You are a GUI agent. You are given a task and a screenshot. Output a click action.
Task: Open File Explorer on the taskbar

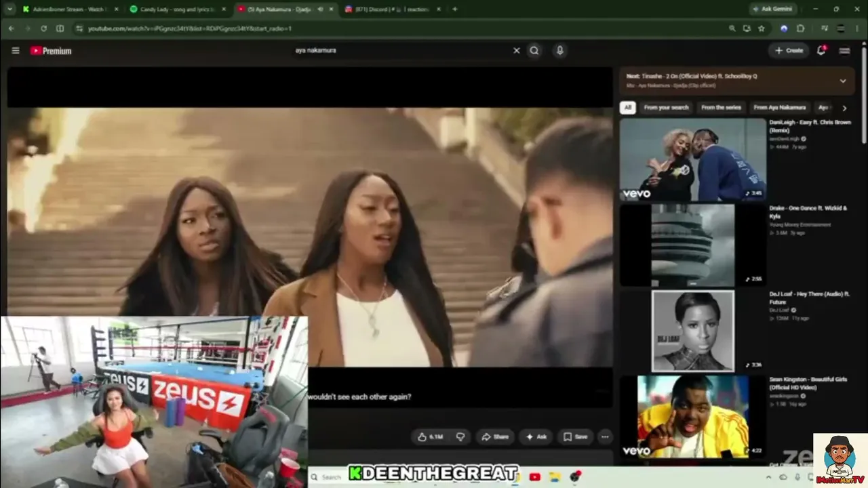click(x=554, y=477)
